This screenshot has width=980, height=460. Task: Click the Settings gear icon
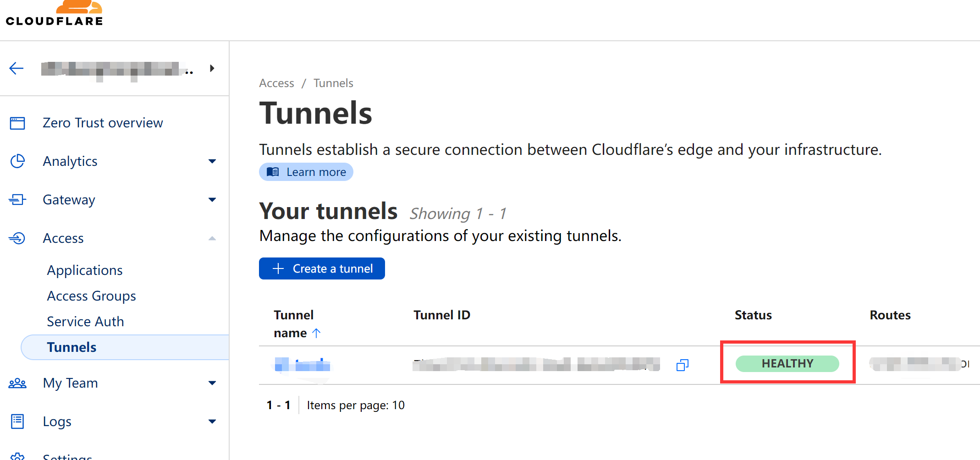17,456
